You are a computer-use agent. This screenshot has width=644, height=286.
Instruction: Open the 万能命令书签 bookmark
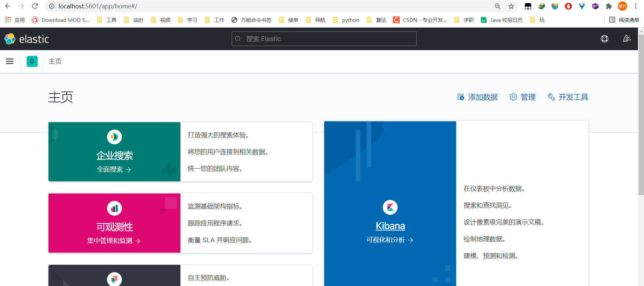(251, 20)
